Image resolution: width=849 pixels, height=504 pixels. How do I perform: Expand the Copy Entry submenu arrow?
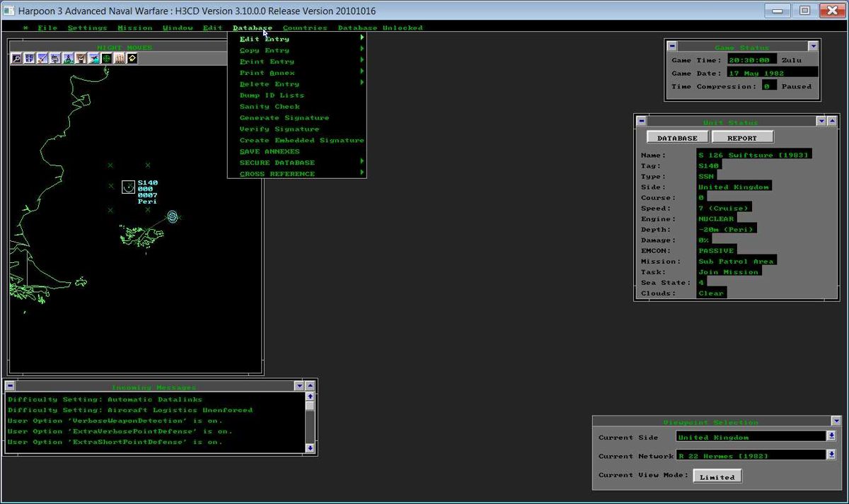(362, 49)
